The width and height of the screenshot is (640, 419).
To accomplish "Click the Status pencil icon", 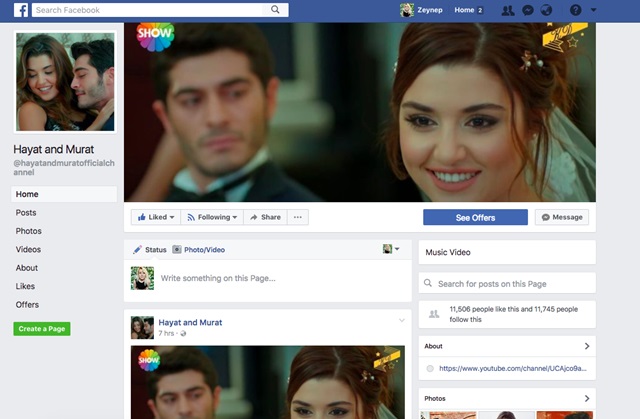I will click(138, 250).
